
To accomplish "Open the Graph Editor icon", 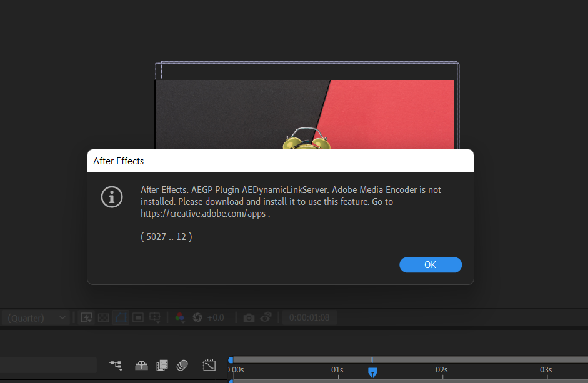I will [x=209, y=365].
